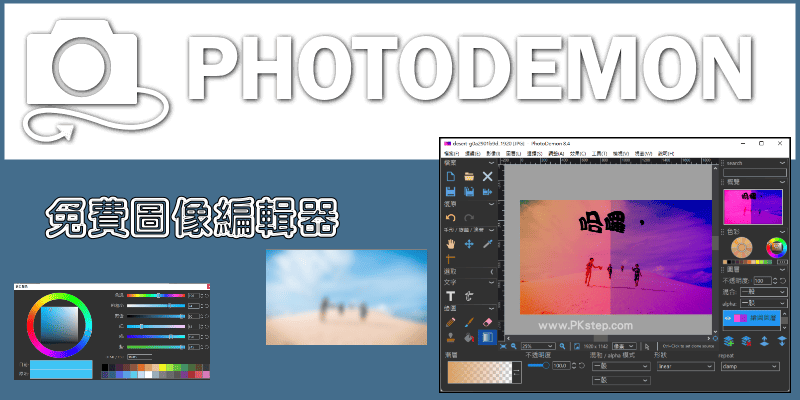Select the Measure/crop tool below Hand
The width and height of the screenshot is (800, 400).
(451, 258)
